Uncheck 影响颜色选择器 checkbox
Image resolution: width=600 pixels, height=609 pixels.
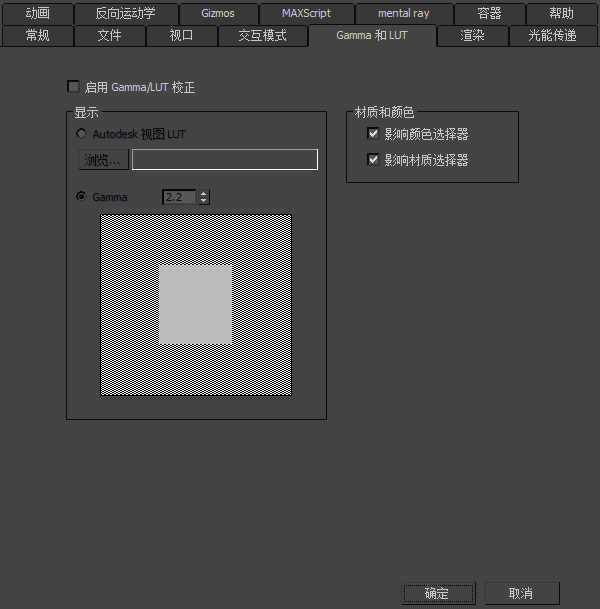373,134
